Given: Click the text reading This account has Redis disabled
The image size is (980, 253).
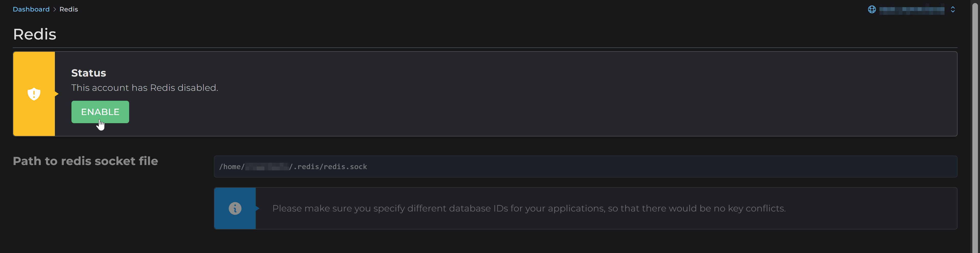Looking at the screenshot, I should tap(144, 87).
